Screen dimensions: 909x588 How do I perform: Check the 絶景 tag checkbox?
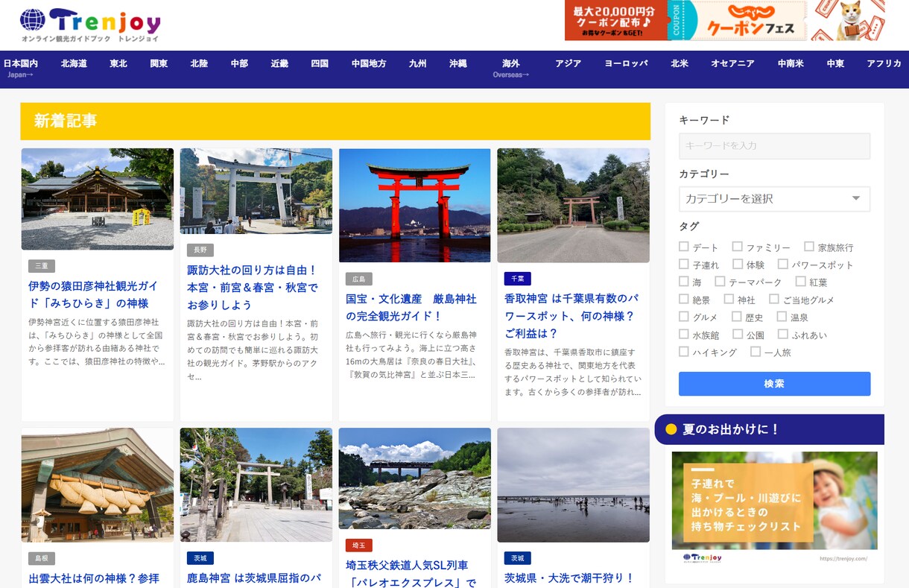[x=684, y=299]
